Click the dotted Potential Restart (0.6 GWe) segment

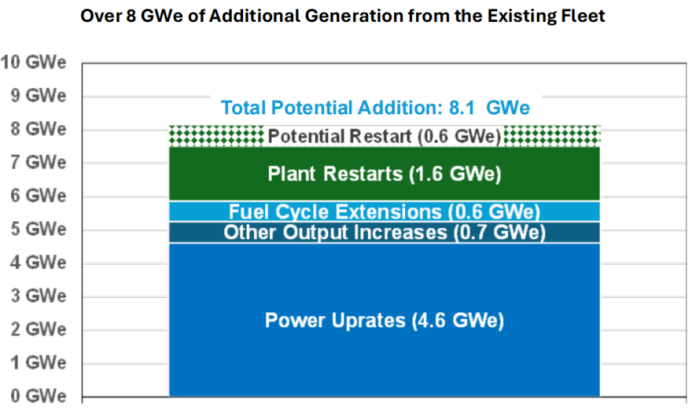(x=384, y=136)
